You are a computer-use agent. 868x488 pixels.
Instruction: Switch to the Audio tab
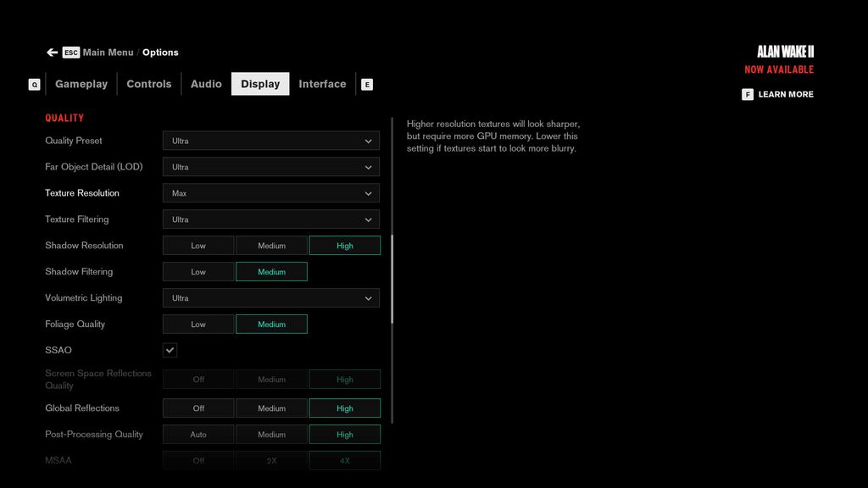(x=205, y=84)
